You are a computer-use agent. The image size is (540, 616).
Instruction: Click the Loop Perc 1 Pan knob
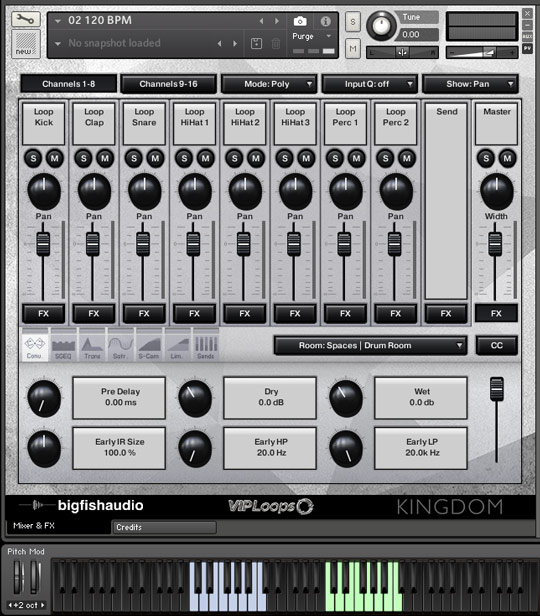(346, 191)
